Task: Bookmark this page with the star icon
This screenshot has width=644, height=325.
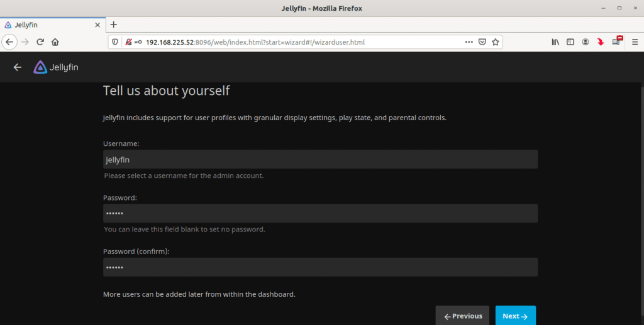Action: tap(496, 42)
